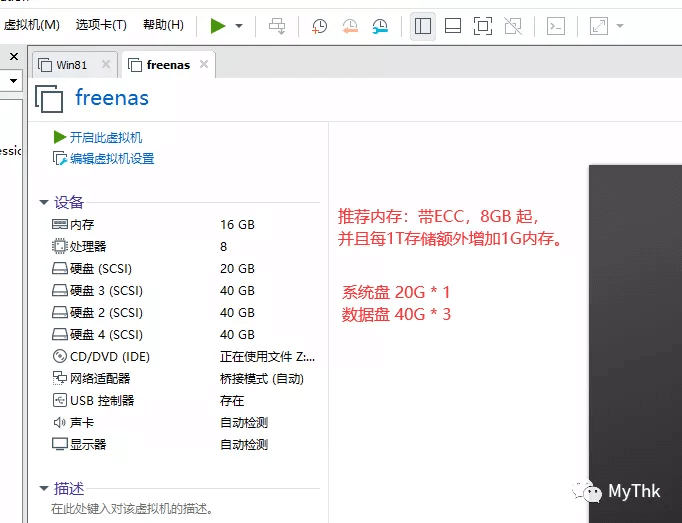Click the disk icon beside 硬盘 3
This screenshot has height=523, width=682.
pos(60,290)
